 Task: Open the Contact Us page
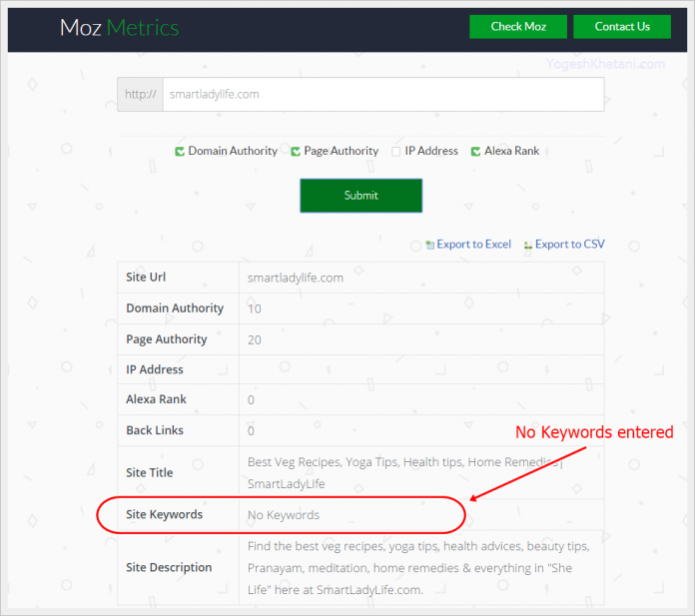(622, 27)
